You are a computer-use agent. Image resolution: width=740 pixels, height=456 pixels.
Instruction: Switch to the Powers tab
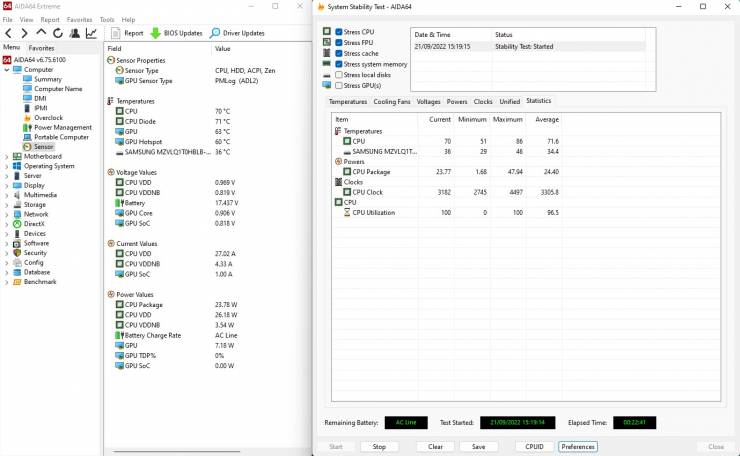coord(457,101)
